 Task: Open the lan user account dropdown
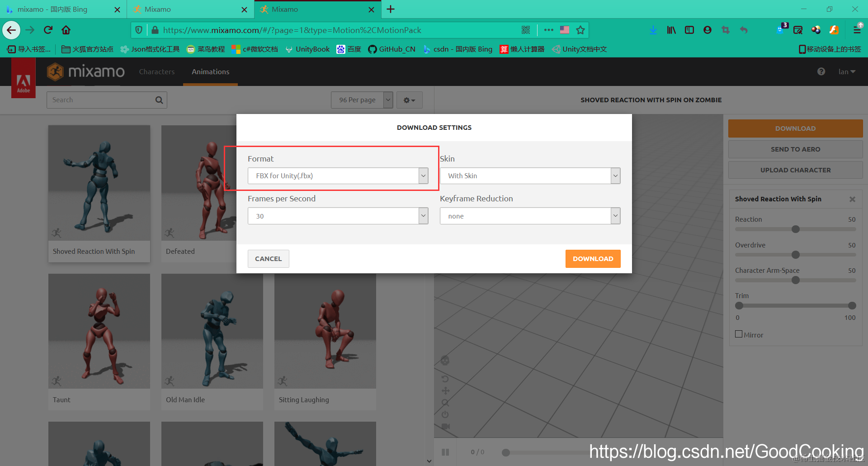click(x=847, y=71)
